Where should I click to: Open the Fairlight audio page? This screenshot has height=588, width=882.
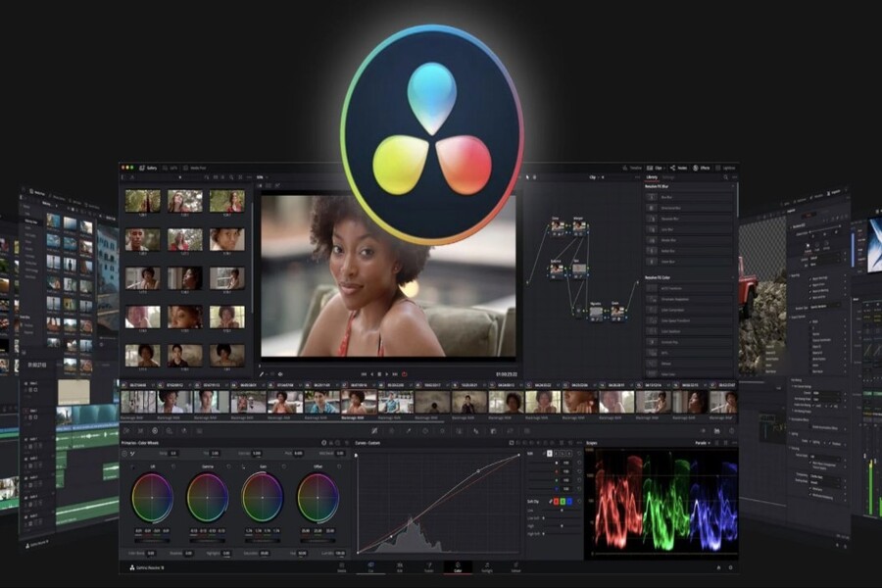(486, 565)
